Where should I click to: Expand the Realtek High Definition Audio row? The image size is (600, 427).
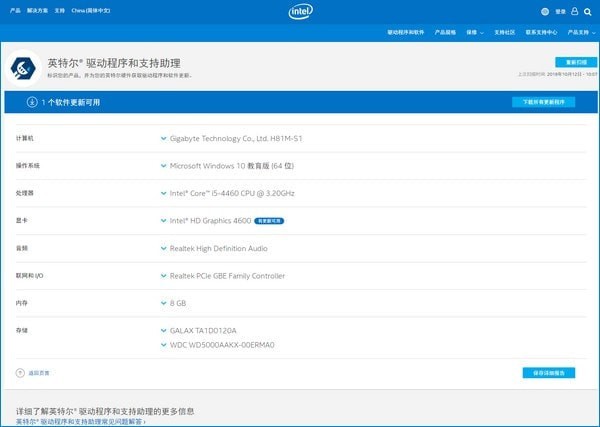(163, 248)
